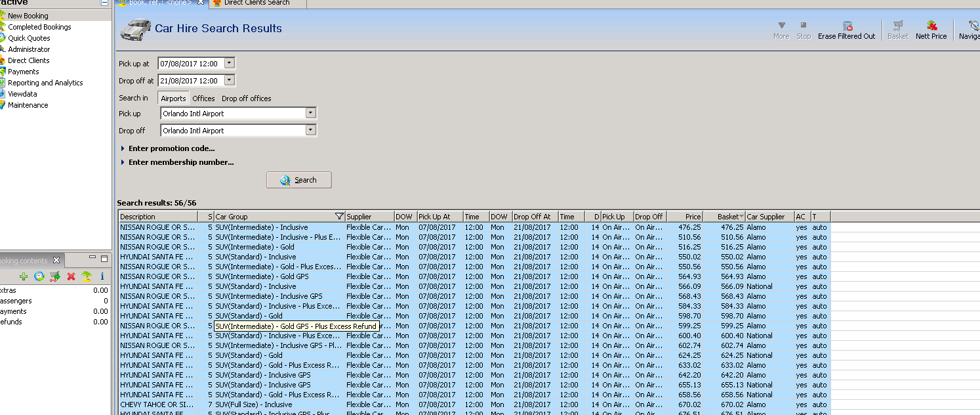Click the Search button
Screen dimensions: 980x415
coord(299,180)
